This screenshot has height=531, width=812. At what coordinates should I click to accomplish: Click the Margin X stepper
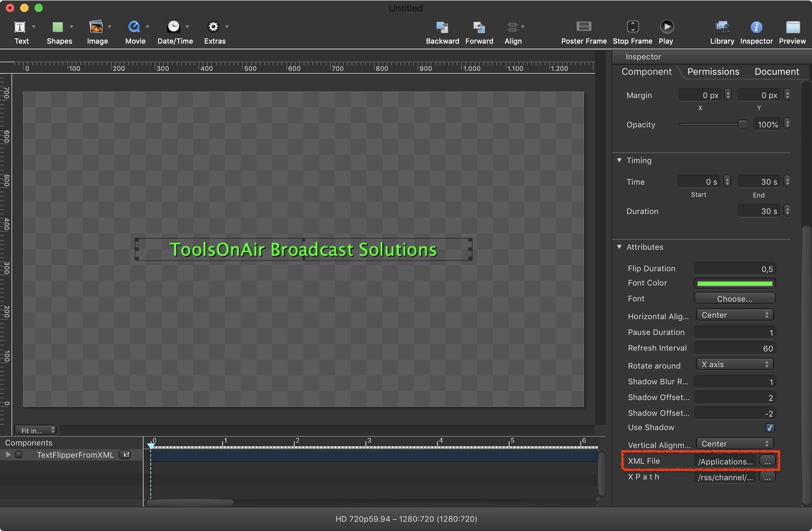coord(728,95)
